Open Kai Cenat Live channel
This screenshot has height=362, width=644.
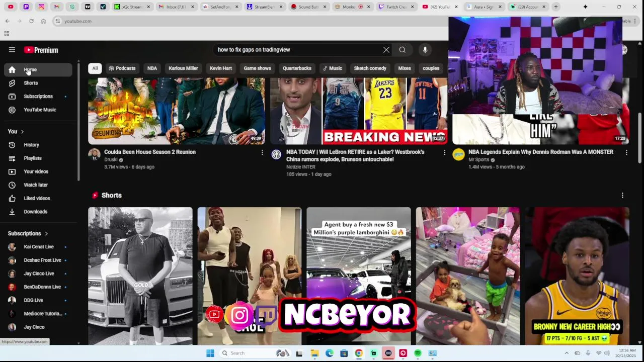(x=38, y=247)
